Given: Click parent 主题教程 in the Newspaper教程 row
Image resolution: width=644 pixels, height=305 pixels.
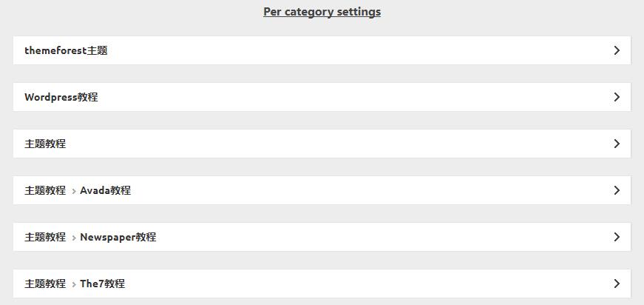Looking at the screenshot, I should (45, 237).
